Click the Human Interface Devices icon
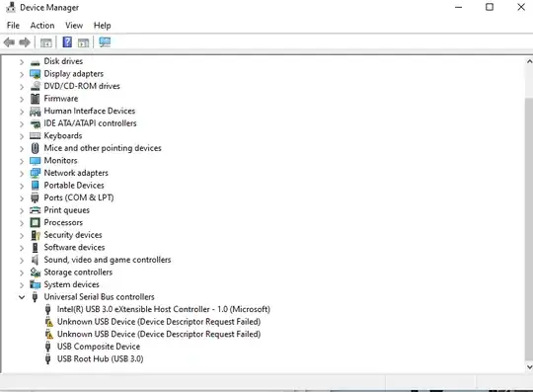This screenshot has width=533, height=392. 35,112
